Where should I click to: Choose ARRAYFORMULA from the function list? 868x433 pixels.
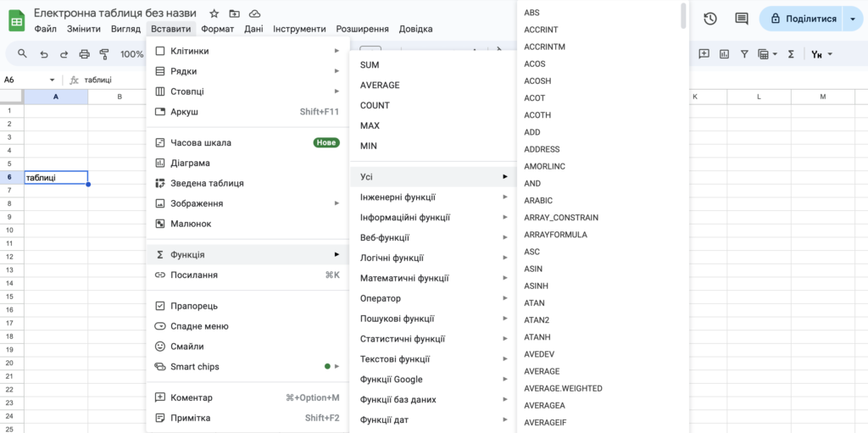(x=598, y=235)
